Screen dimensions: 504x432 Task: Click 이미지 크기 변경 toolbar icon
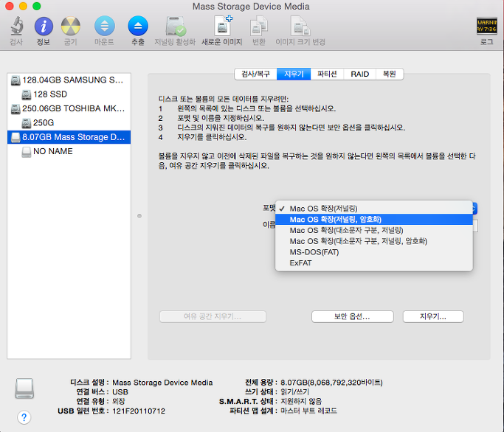click(300, 26)
